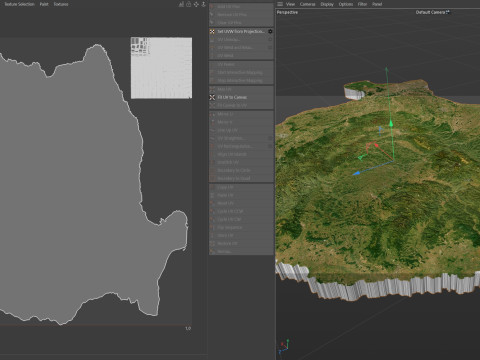The image size is (480, 360).
Task: Click the Clear UV Pins icon
Action: [x=212, y=22]
